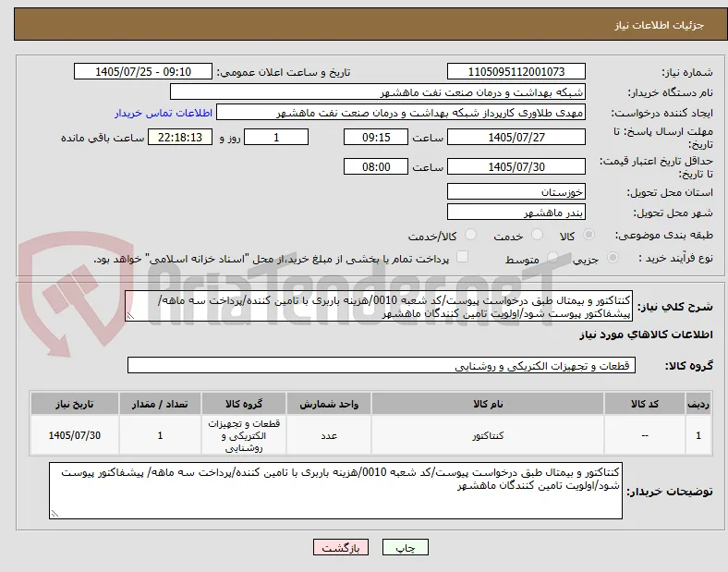The height and width of the screenshot is (572, 728).
Task: Click the تعداد / مقدار column header
Action: (160, 404)
